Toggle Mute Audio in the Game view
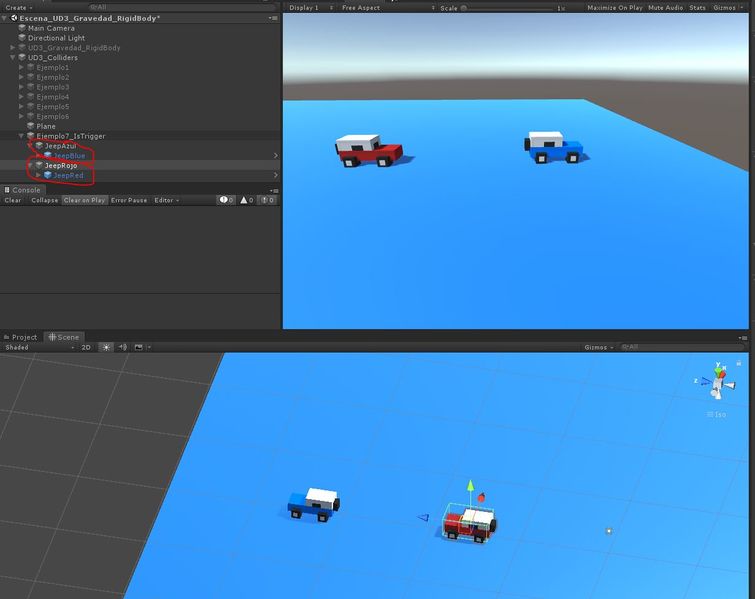Viewport: 755px width, 599px height. click(x=665, y=8)
